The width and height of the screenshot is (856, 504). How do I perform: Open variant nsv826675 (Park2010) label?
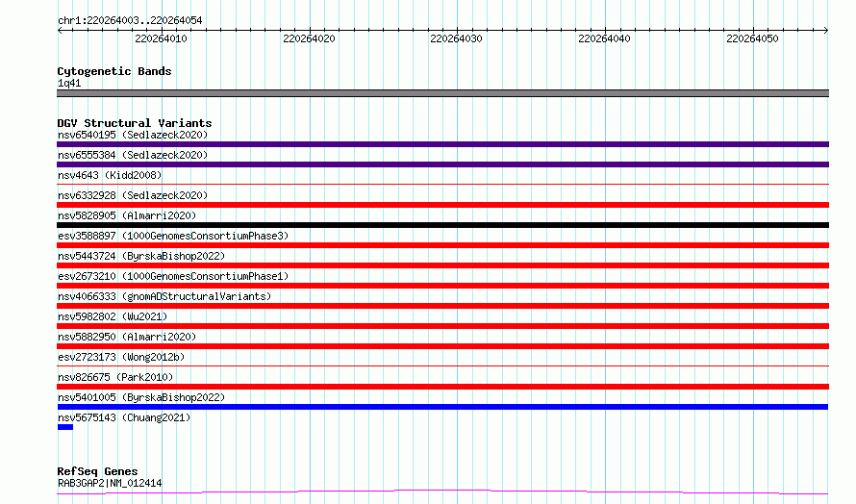pos(115,377)
